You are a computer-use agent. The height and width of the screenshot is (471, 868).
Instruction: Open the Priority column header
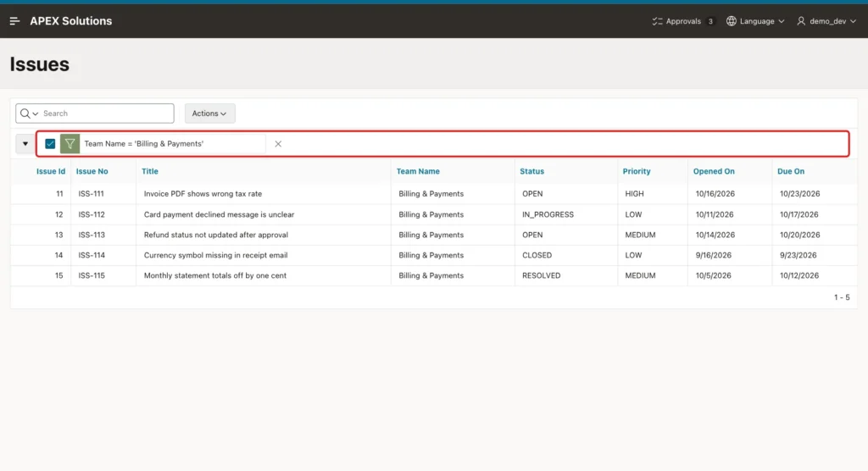point(637,172)
